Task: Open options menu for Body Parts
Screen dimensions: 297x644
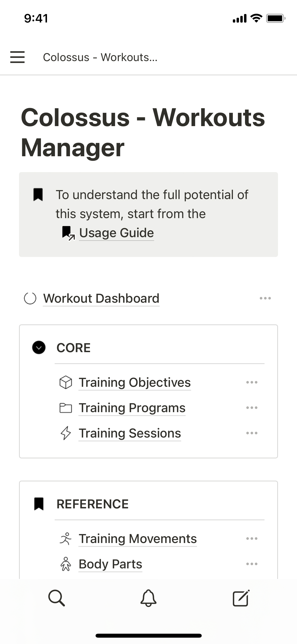Action: (252, 564)
